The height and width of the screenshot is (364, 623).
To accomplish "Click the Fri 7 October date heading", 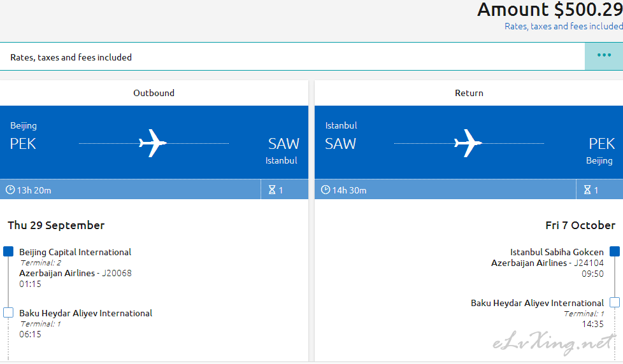I will point(580,225).
